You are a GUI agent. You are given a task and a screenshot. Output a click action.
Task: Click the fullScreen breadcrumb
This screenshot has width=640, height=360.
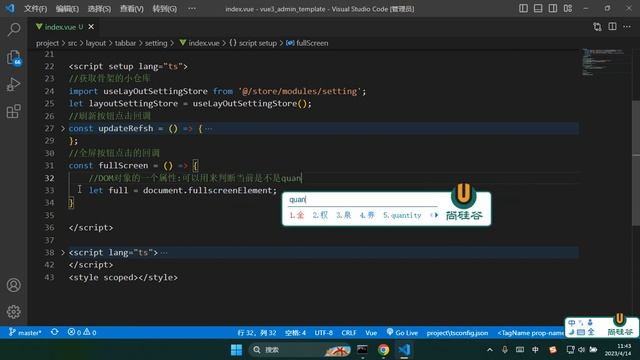[307, 43]
